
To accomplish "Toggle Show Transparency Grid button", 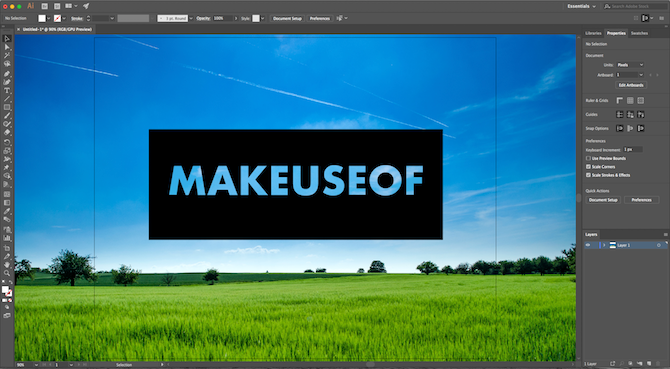I will click(x=641, y=101).
